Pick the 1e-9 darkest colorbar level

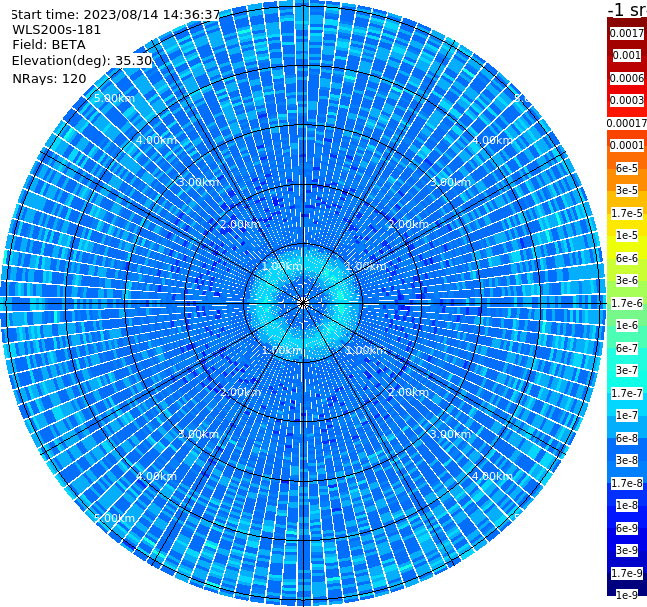627,595
